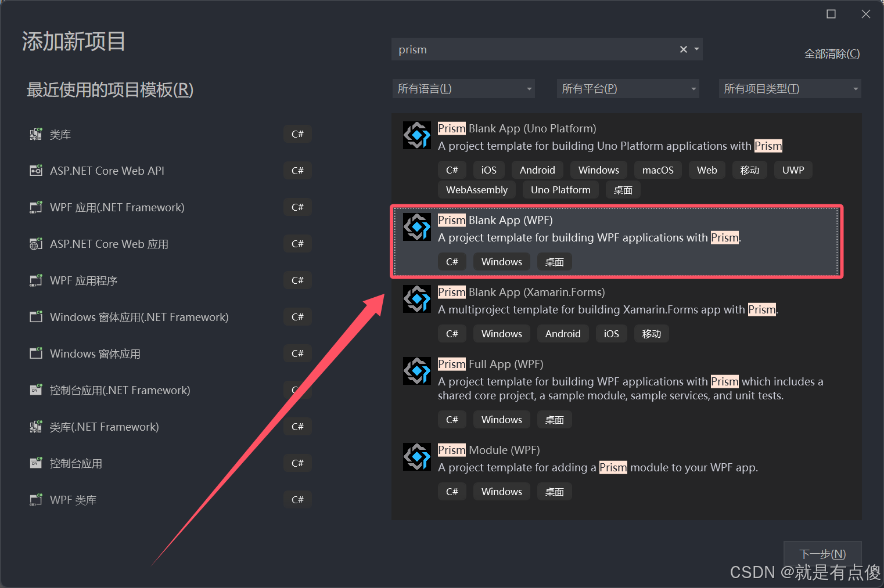Viewport: 884px width, 588px height.
Task: Clear the prism search text with X
Action: click(684, 49)
